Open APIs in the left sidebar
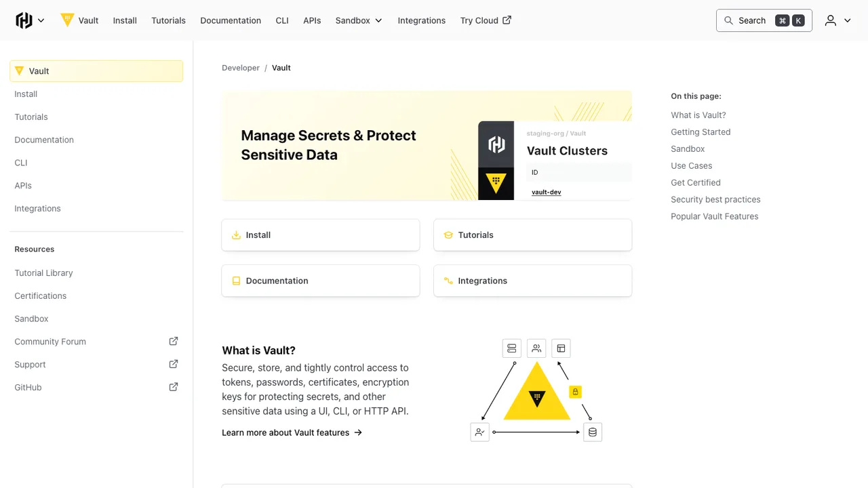Viewport: 868px width, 488px height. [23, 186]
